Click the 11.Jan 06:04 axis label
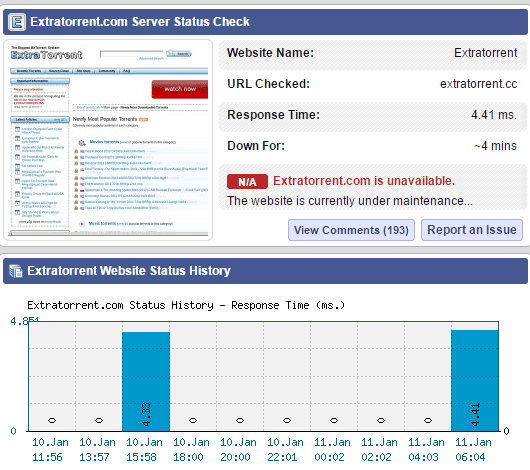Screen dimensions: 530x470 473,450
